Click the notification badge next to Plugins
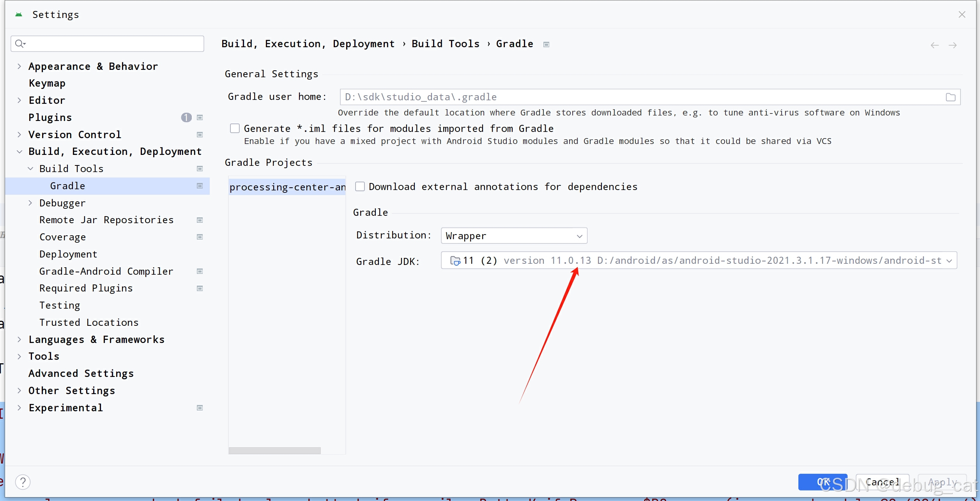This screenshot has height=501, width=980. (186, 117)
